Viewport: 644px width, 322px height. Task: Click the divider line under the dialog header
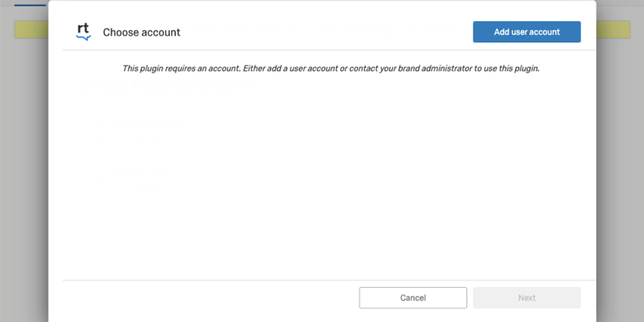(321, 50)
